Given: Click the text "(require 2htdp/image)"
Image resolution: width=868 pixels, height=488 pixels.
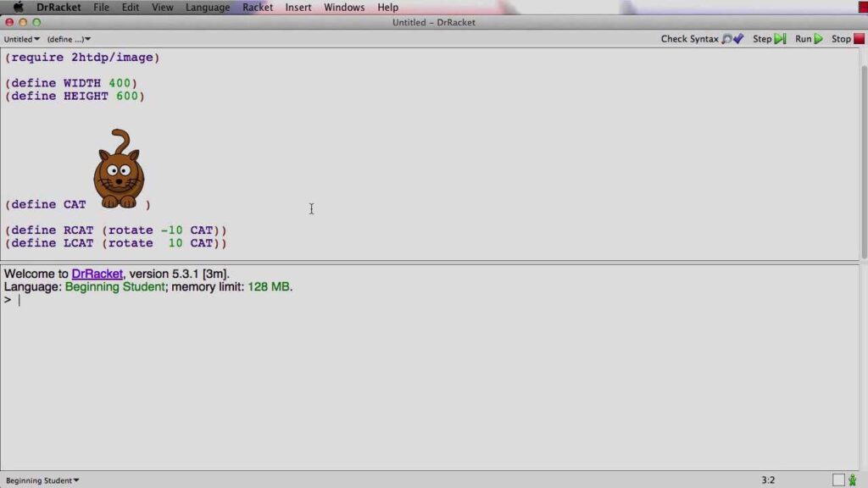Looking at the screenshot, I should coord(82,58).
